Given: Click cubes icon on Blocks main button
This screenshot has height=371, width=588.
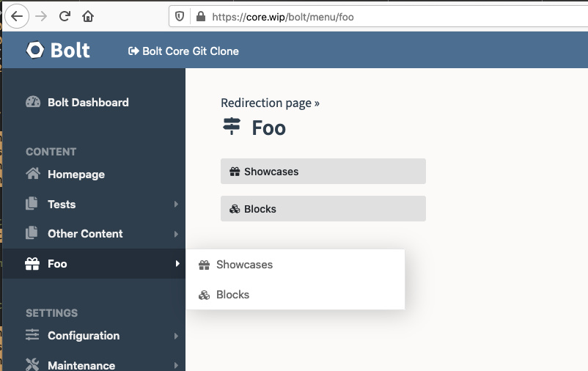Looking at the screenshot, I should 235,209.
